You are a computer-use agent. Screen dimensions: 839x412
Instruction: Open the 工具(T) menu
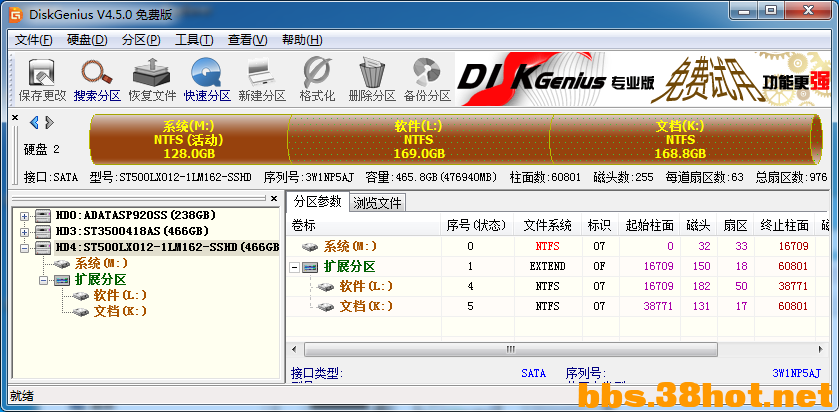pos(194,40)
